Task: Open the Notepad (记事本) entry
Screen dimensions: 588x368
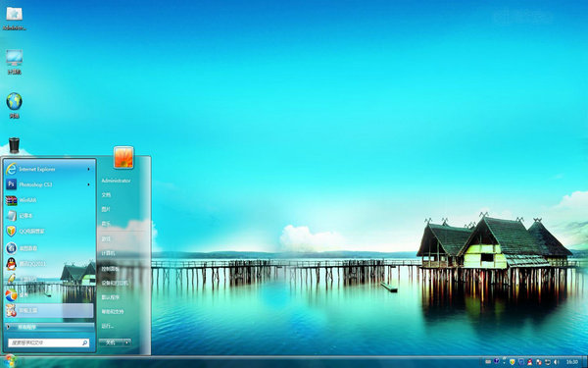Action: click(50, 216)
